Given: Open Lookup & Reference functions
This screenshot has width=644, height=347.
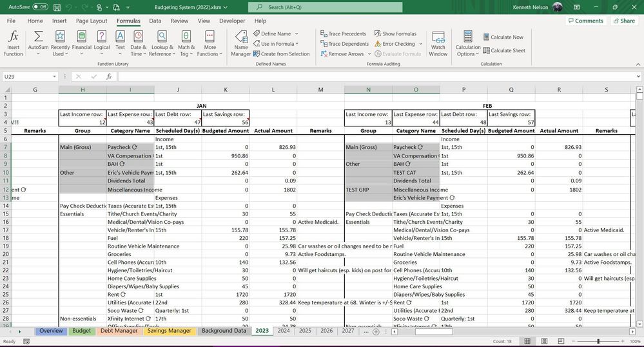Looking at the screenshot, I should 161,43.
